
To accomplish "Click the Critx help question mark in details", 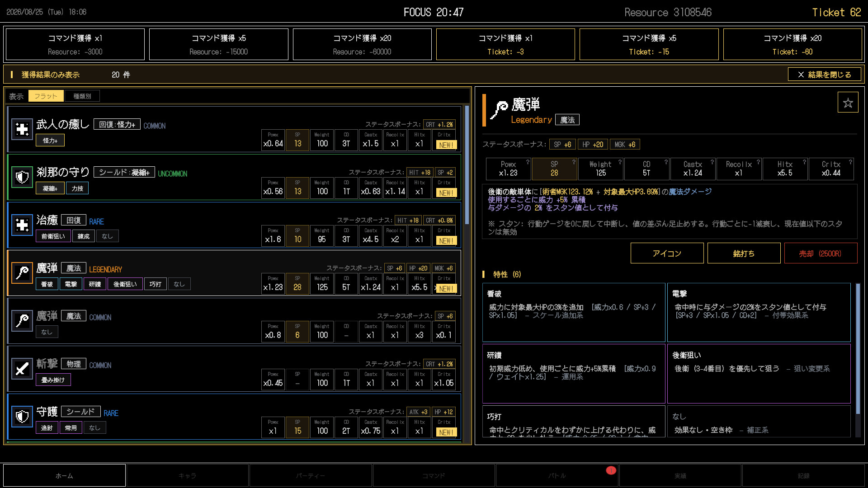I will click(x=850, y=162).
